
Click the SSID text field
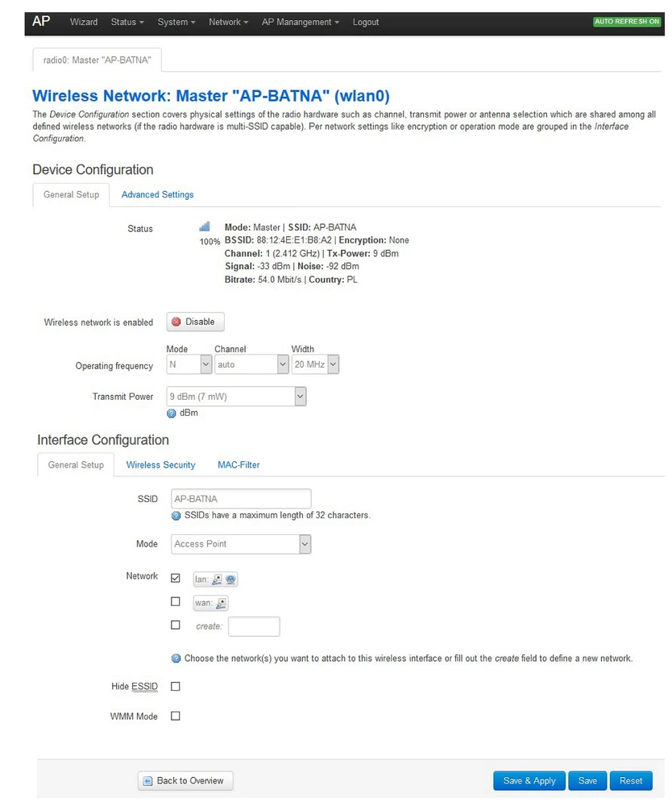click(x=241, y=499)
